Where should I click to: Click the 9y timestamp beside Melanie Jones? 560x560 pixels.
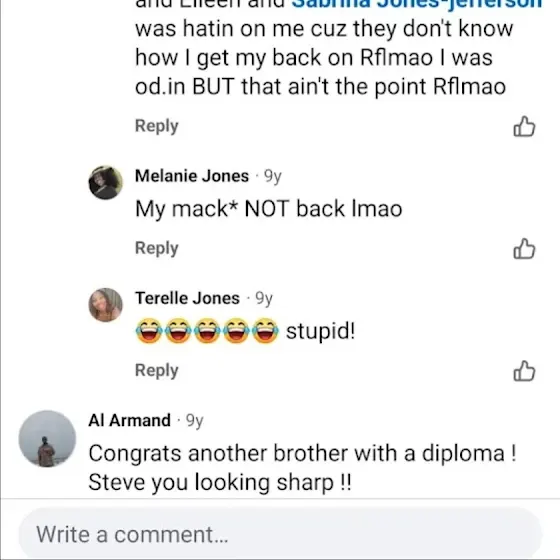273,176
